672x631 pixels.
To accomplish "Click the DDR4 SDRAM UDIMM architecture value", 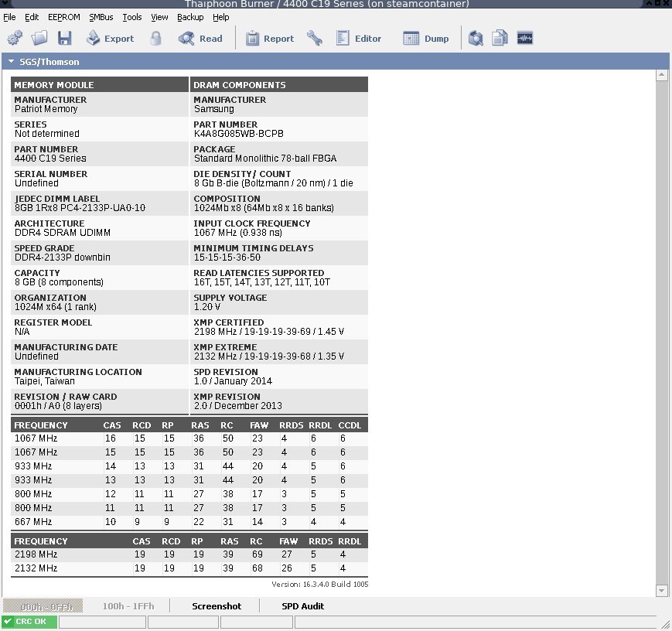I will coord(63,233).
